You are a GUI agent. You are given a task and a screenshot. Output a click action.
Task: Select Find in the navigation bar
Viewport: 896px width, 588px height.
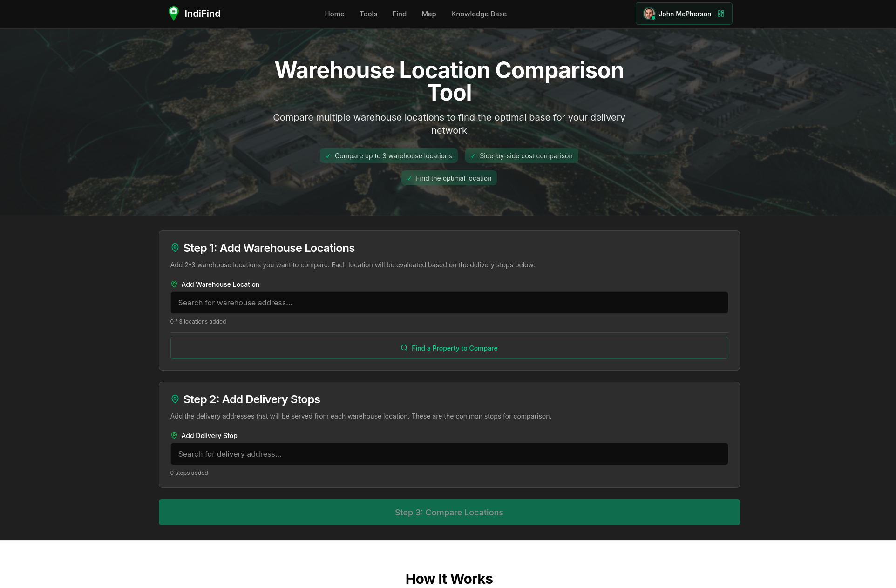point(399,14)
